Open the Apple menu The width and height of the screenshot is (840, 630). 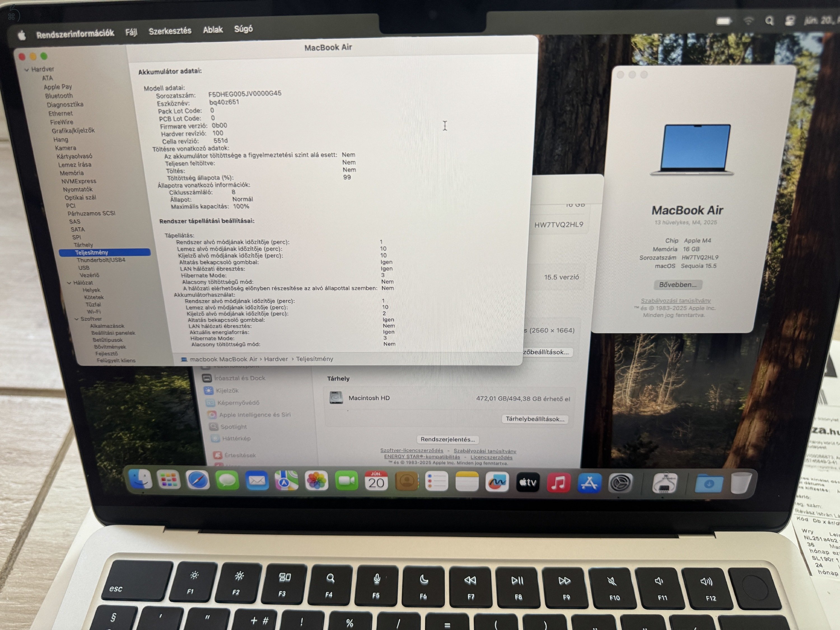click(22, 35)
